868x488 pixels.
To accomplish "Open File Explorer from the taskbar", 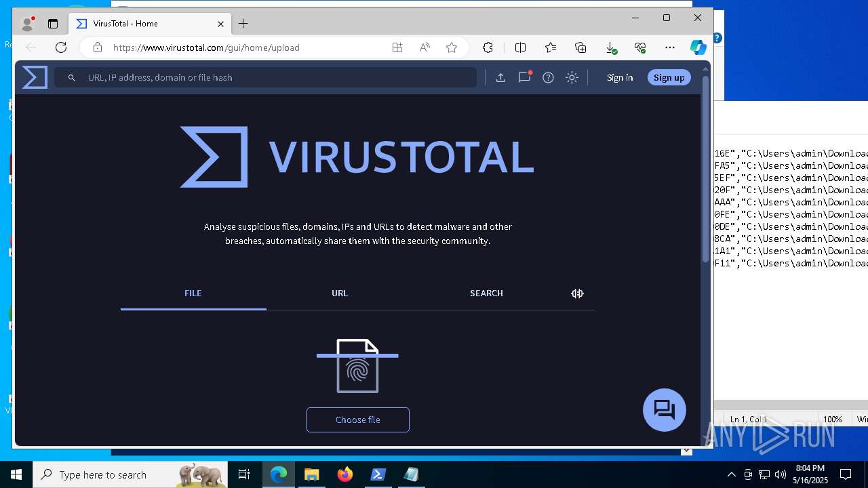I will point(312,474).
